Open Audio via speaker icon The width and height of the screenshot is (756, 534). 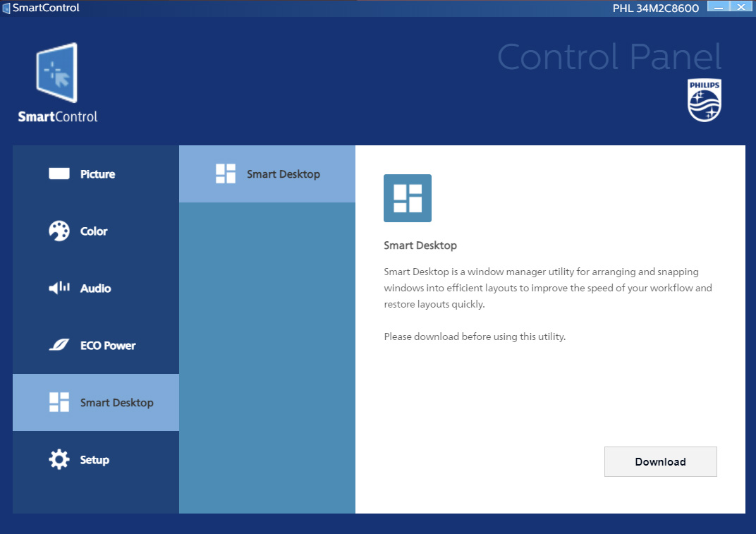[x=59, y=288]
